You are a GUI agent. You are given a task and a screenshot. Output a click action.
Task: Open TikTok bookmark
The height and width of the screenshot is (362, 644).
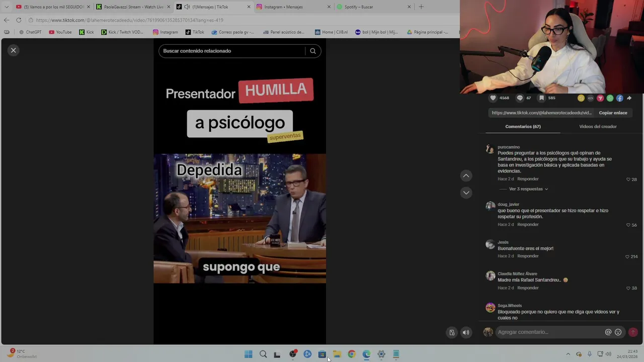pos(195,32)
